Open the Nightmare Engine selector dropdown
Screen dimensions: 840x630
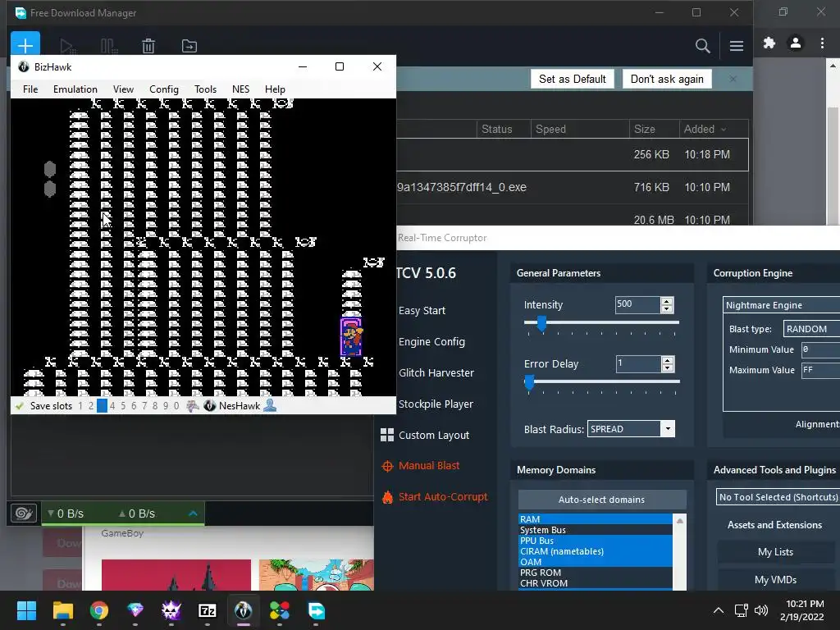click(782, 305)
